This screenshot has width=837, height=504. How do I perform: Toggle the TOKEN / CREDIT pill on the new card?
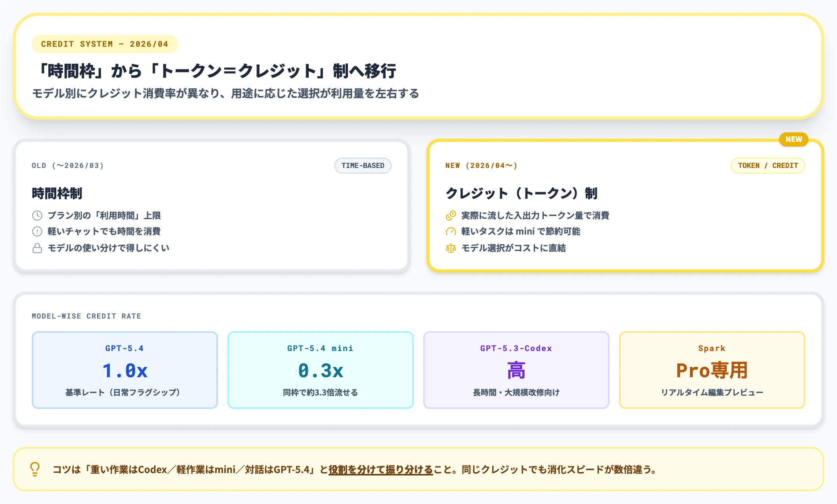point(768,166)
